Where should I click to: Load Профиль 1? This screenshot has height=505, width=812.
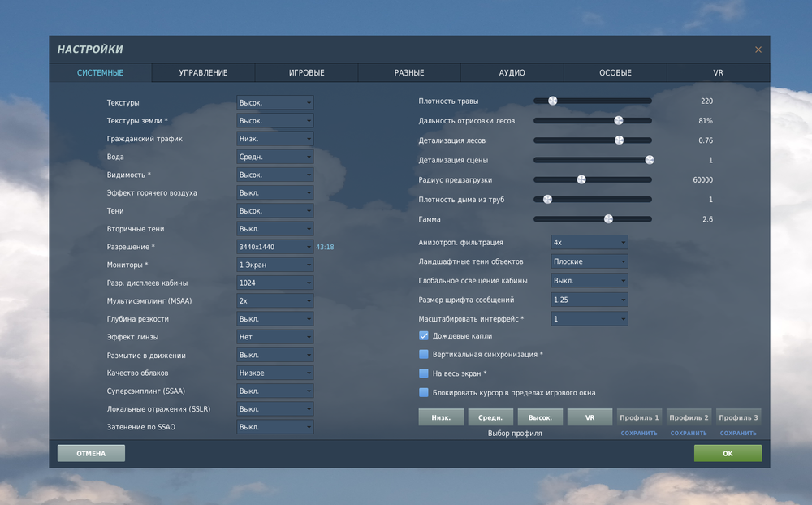639,417
